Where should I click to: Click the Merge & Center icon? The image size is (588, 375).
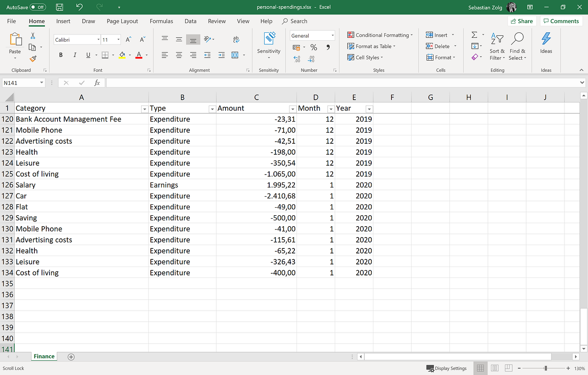click(235, 55)
